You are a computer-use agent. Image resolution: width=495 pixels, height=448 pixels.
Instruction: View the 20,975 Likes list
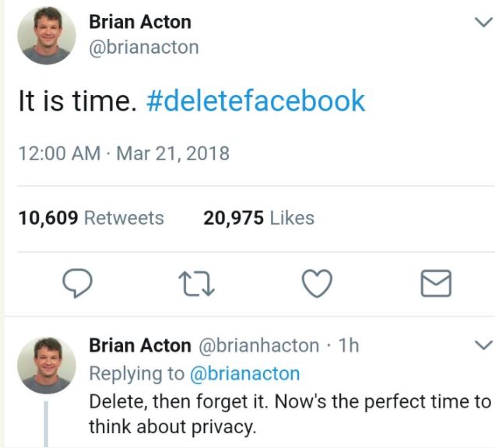[258, 219]
